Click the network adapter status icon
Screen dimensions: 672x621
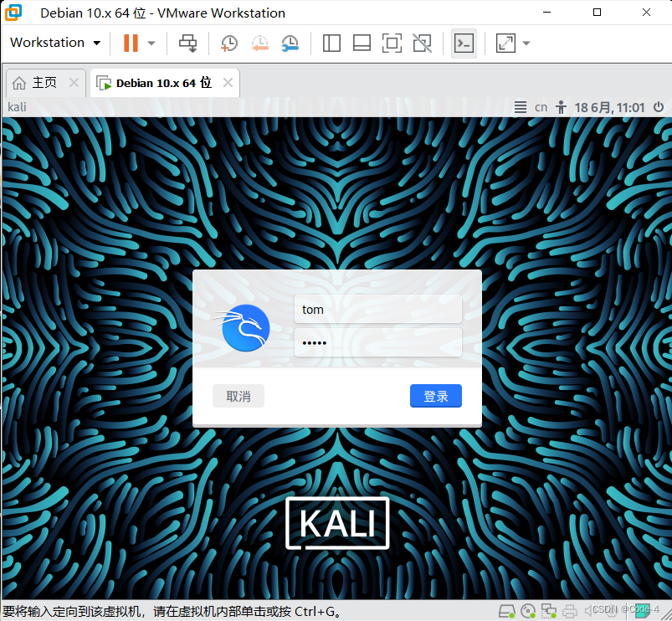pos(549,611)
